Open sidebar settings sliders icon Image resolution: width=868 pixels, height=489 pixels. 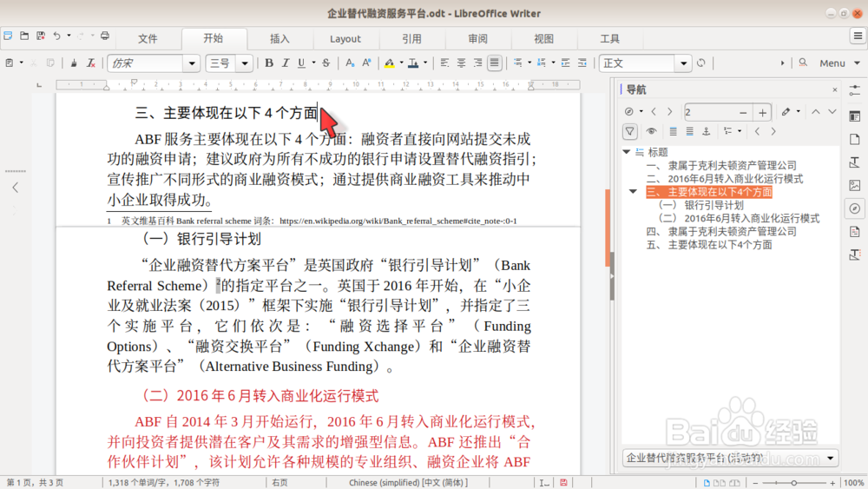855,91
